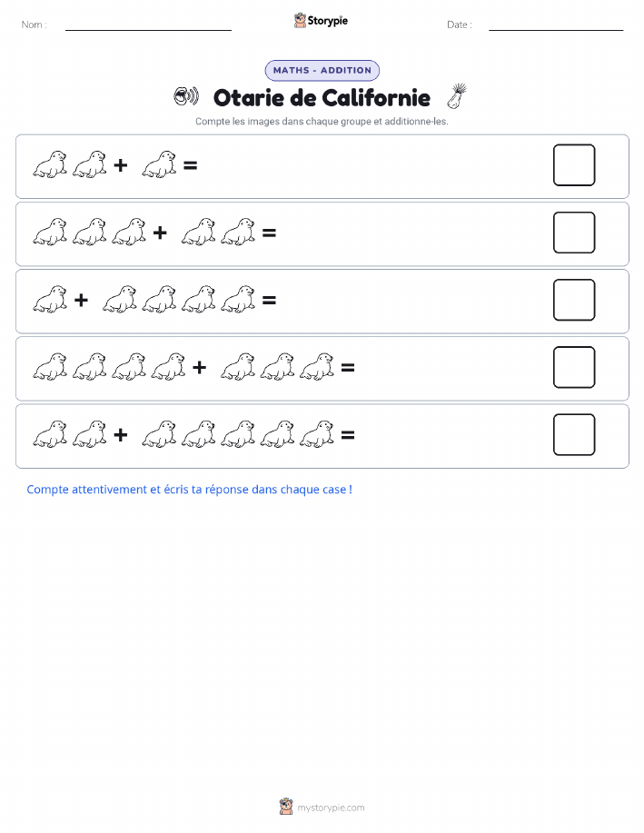Click the single sea lion after plus in first row

159,164
